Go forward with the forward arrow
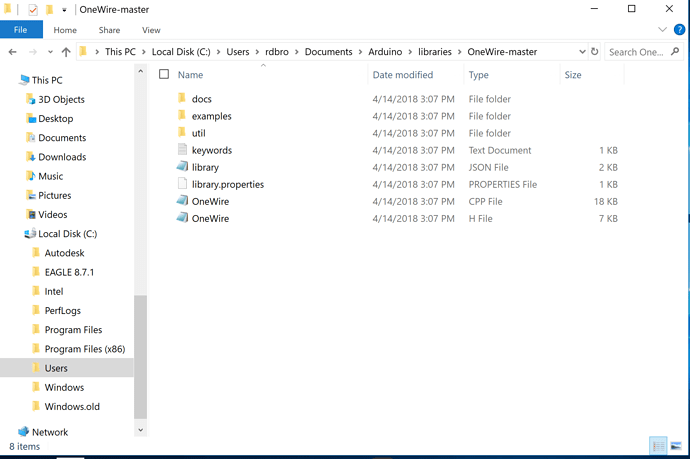This screenshot has height=459, width=690. tap(33, 52)
